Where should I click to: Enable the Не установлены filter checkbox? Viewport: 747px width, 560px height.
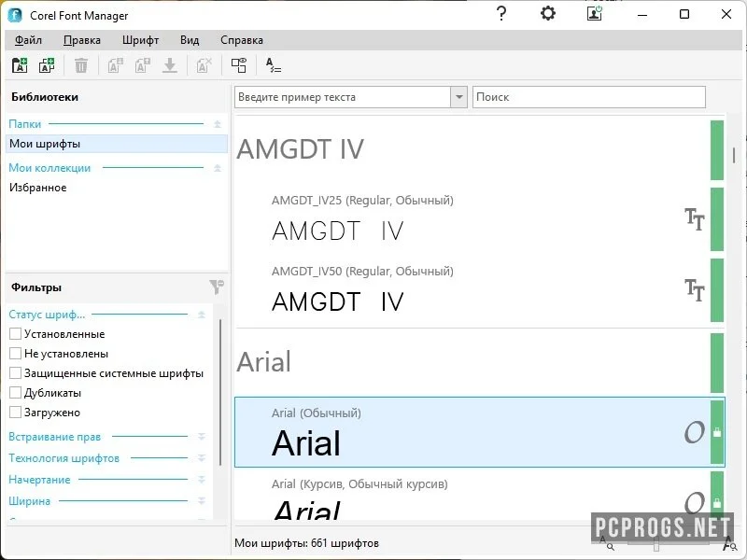(x=15, y=354)
